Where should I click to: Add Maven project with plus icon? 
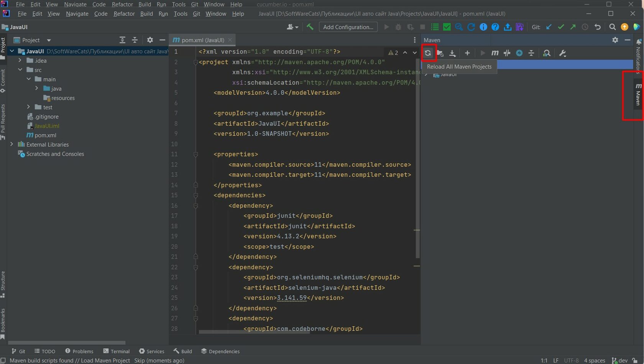[467, 53]
